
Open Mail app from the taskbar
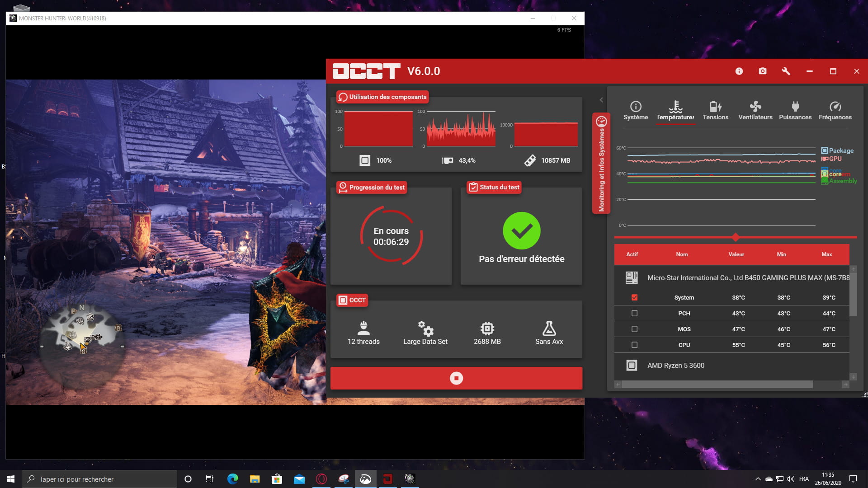click(299, 479)
